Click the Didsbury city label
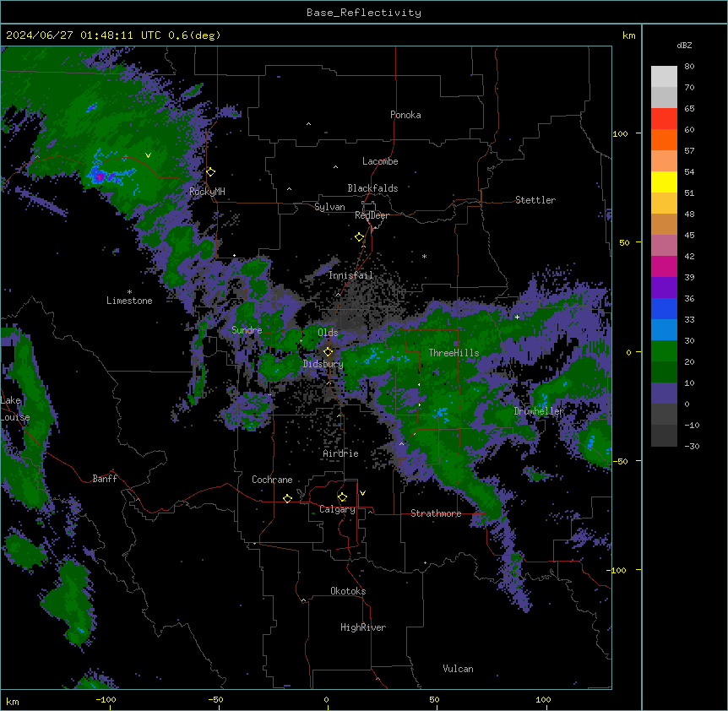 pos(323,364)
